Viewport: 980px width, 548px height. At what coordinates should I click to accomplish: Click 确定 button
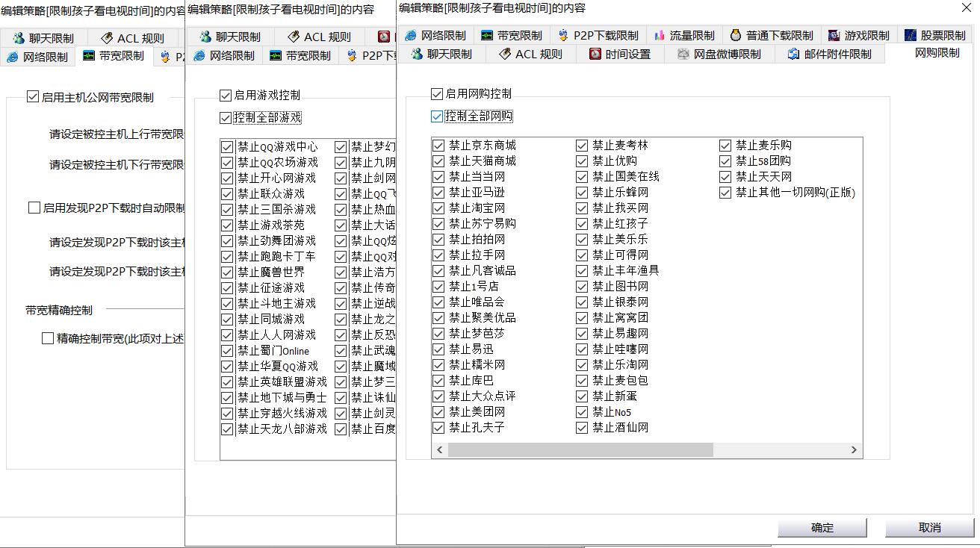pos(822,528)
